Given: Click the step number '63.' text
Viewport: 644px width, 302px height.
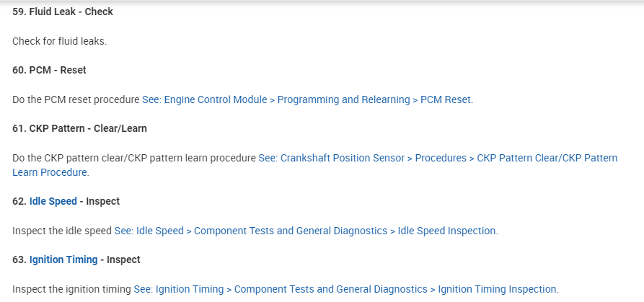Looking at the screenshot, I should click(x=19, y=259).
